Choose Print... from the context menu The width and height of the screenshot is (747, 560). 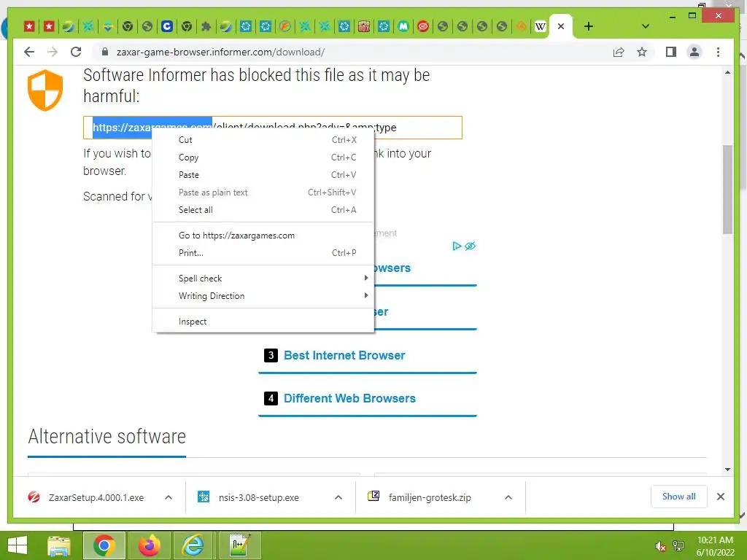(263, 253)
